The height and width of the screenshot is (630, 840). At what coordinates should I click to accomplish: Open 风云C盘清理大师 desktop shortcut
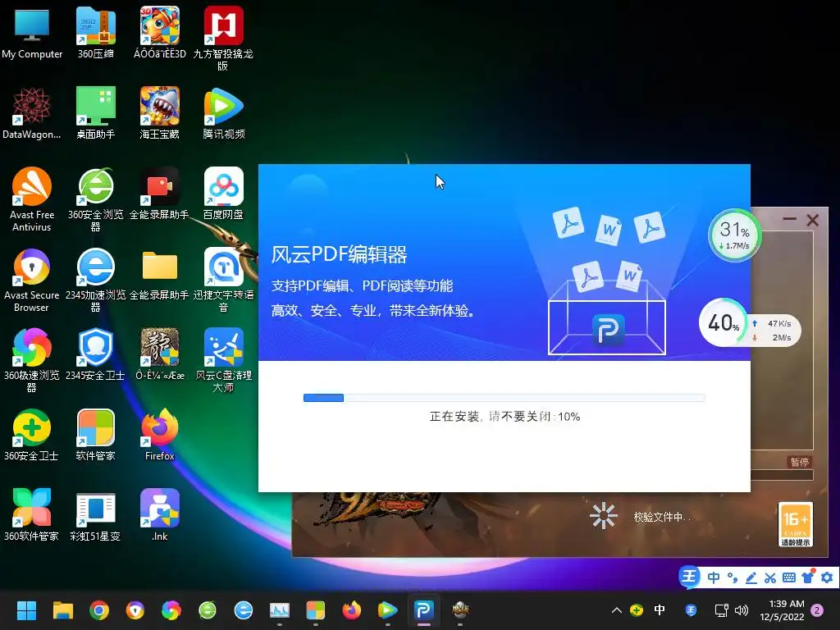pos(223,361)
